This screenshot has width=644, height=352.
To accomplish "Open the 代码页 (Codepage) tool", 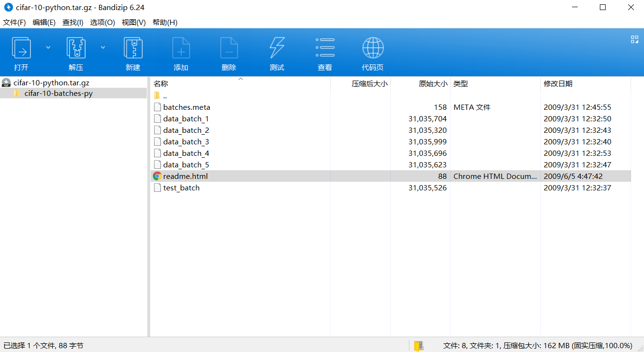I will (x=373, y=53).
